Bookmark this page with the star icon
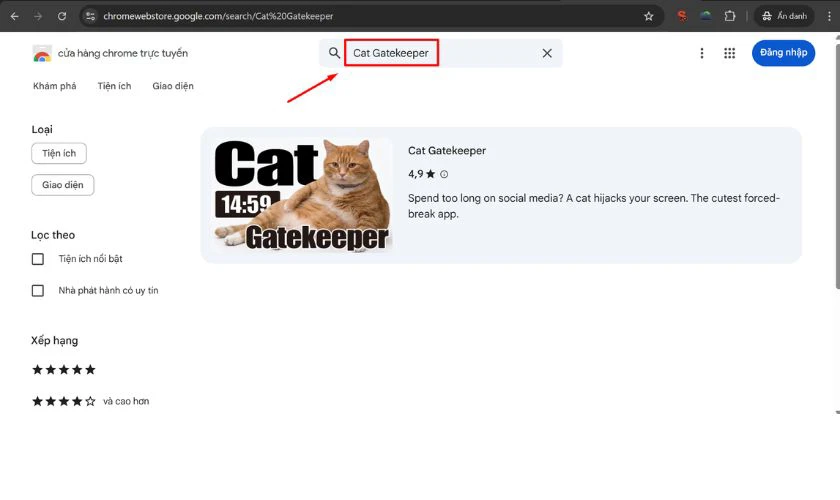 [x=649, y=16]
